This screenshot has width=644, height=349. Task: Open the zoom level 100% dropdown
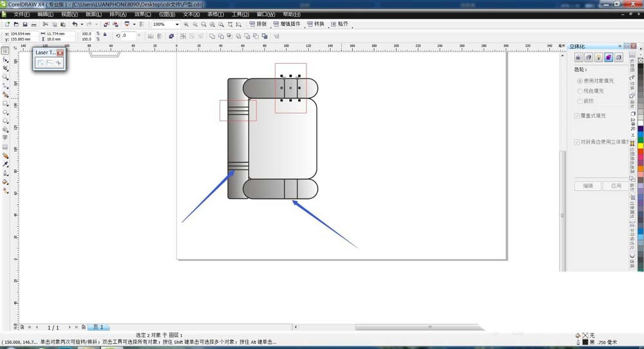pos(176,24)
